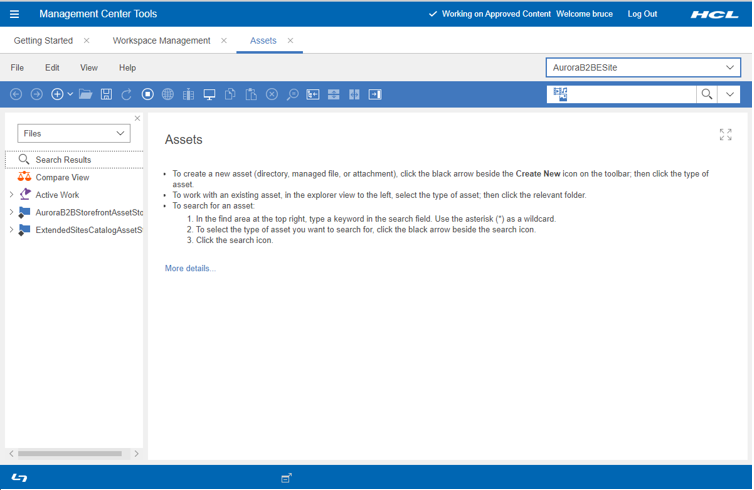This screenshot has height=490, width=754.
Task: Select ExtendedSitesCatalogAssetStore in tree
Action: [x=89, y=230]
